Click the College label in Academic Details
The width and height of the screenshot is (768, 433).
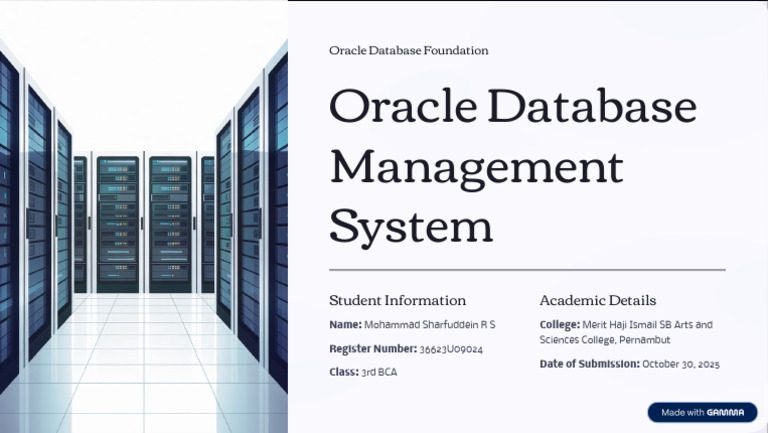560,325
